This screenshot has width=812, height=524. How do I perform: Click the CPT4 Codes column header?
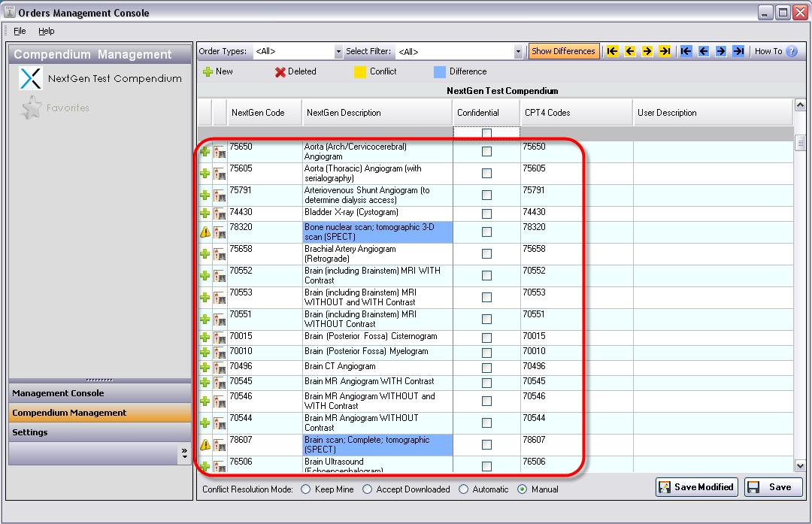click(577, 112)
